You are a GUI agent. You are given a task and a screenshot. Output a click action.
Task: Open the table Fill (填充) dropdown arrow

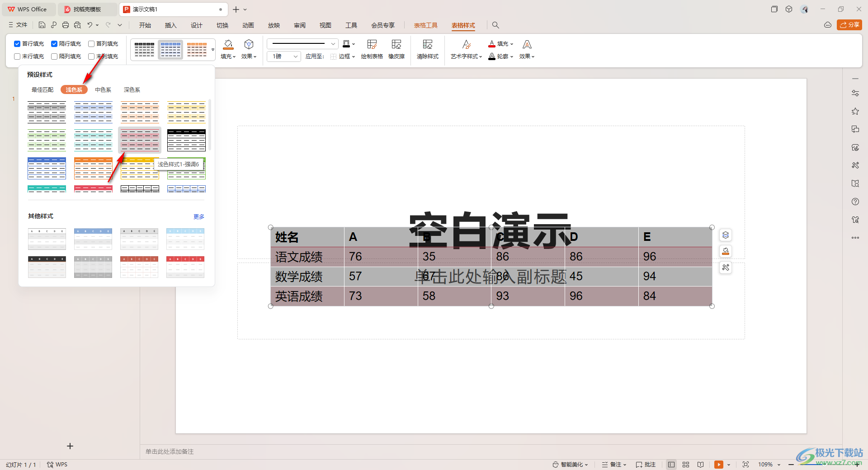(x=234, y=56)
